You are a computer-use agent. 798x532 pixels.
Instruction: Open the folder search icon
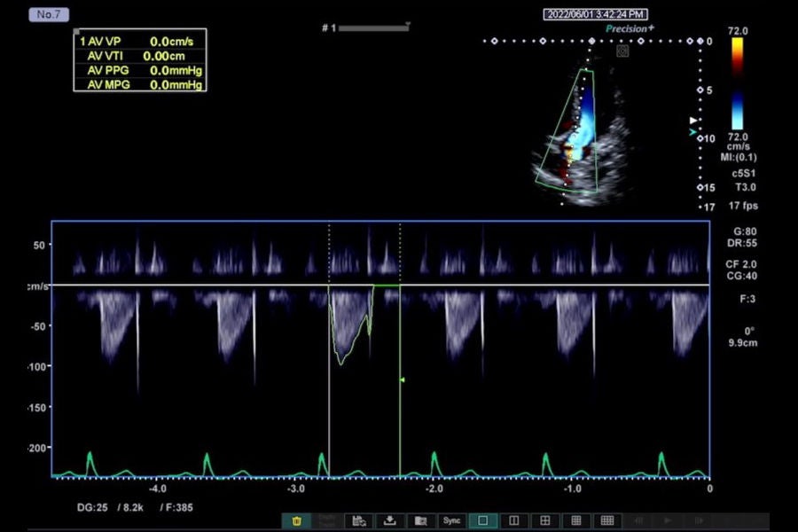[x=421, y=520]
